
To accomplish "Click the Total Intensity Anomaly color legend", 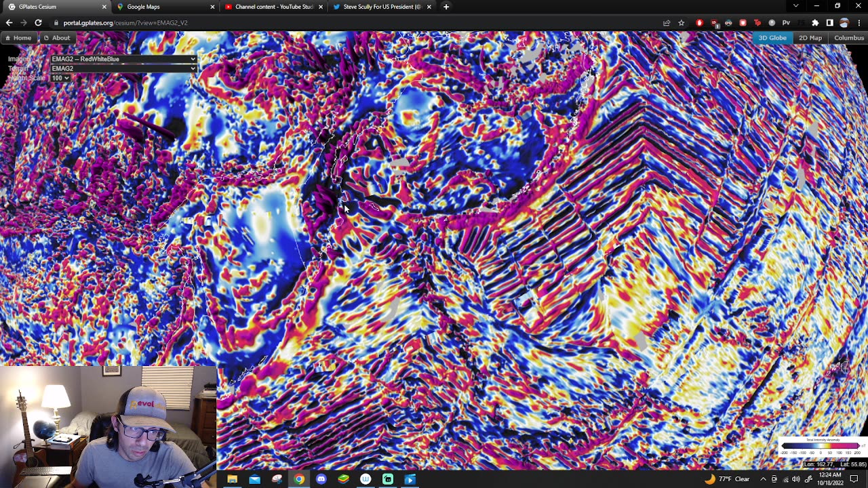I will (822, 447).
